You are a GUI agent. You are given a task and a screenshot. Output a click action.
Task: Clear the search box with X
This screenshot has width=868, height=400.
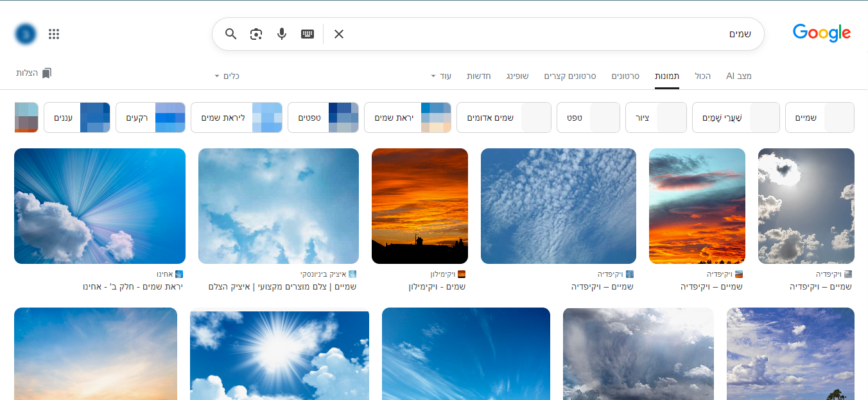pyautogui.click(x=339, y=34)
